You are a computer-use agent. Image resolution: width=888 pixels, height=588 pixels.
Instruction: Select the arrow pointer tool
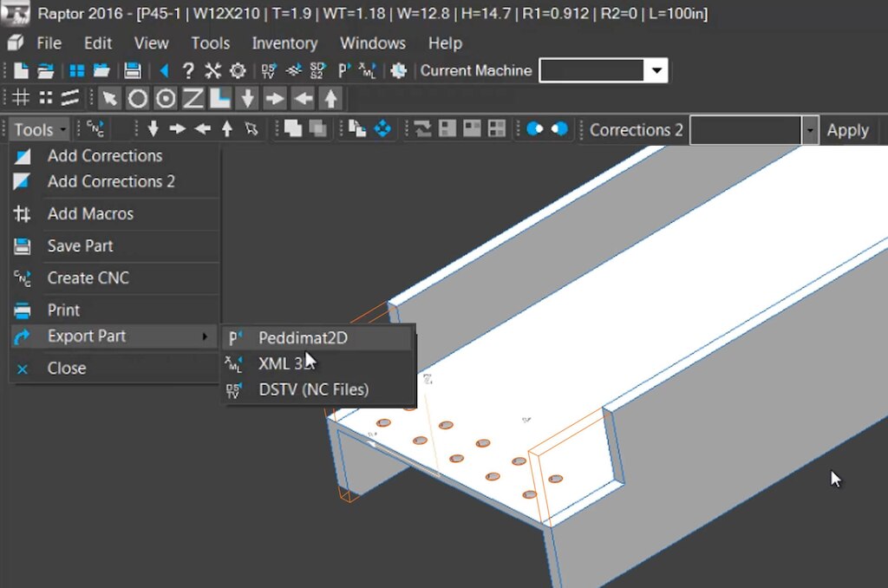pos(108,98)
